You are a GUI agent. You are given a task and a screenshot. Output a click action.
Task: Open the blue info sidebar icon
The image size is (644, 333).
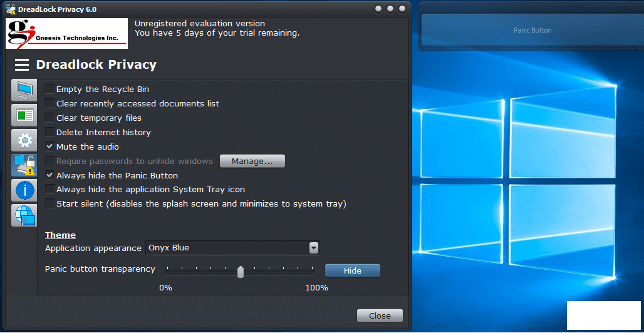coord(24,190)
